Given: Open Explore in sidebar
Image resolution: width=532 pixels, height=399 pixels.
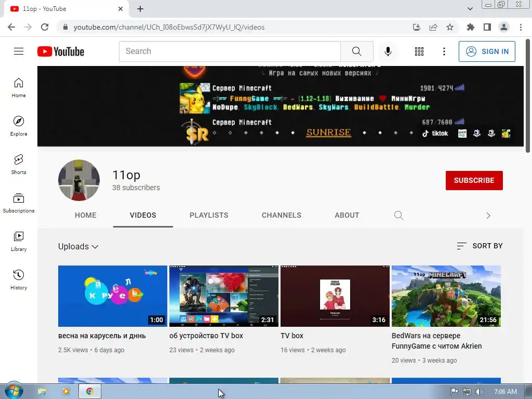Looking at the screenshot, I should 19,126.
